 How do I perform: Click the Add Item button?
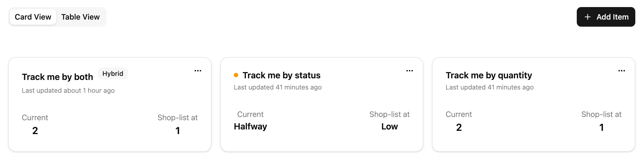(x=606, y=17)
